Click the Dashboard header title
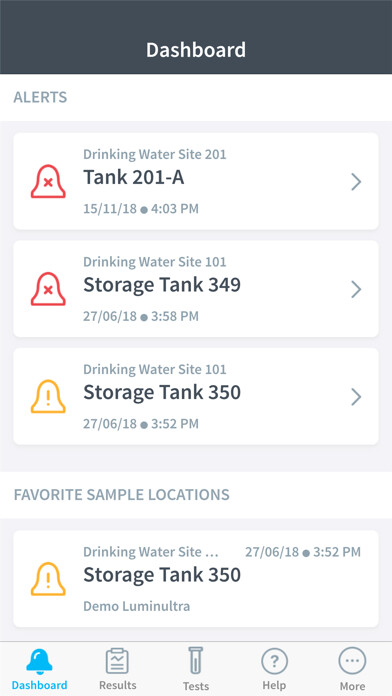The height and width of the screenshot is (696, 392). pos(196,50)
